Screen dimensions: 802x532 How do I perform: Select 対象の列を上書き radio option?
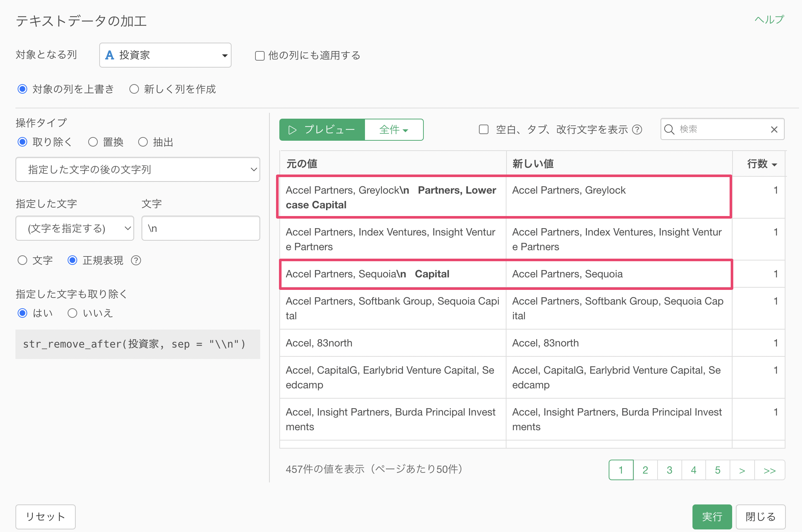click(22, 89)
